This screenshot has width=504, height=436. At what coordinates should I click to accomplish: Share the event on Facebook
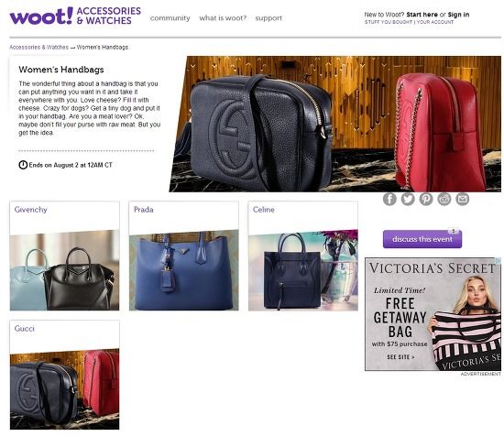(x=389, y=199)
